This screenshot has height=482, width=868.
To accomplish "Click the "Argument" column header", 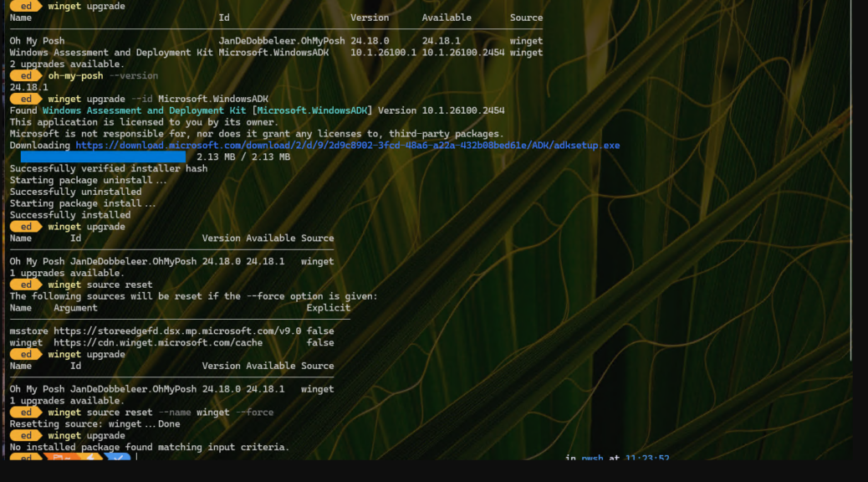I will pos(75,308).
